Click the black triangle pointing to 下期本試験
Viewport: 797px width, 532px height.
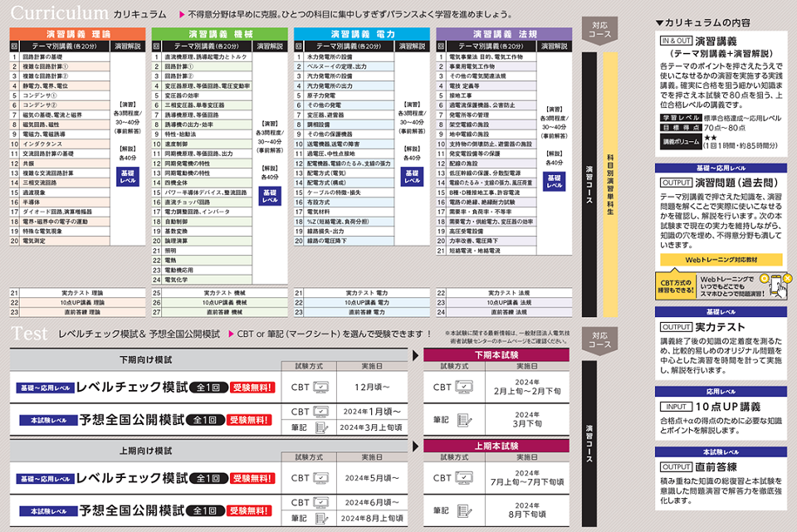415,355
